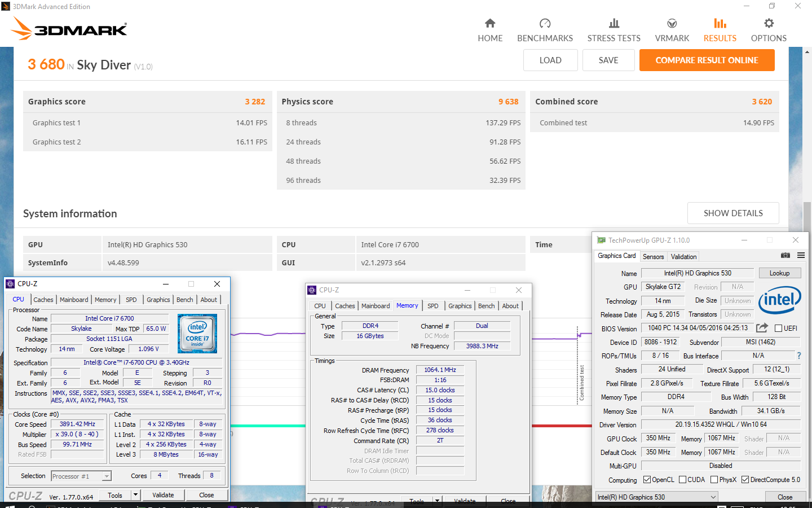Open About tab in CPU-Z processor window

[x=209, y=300]
